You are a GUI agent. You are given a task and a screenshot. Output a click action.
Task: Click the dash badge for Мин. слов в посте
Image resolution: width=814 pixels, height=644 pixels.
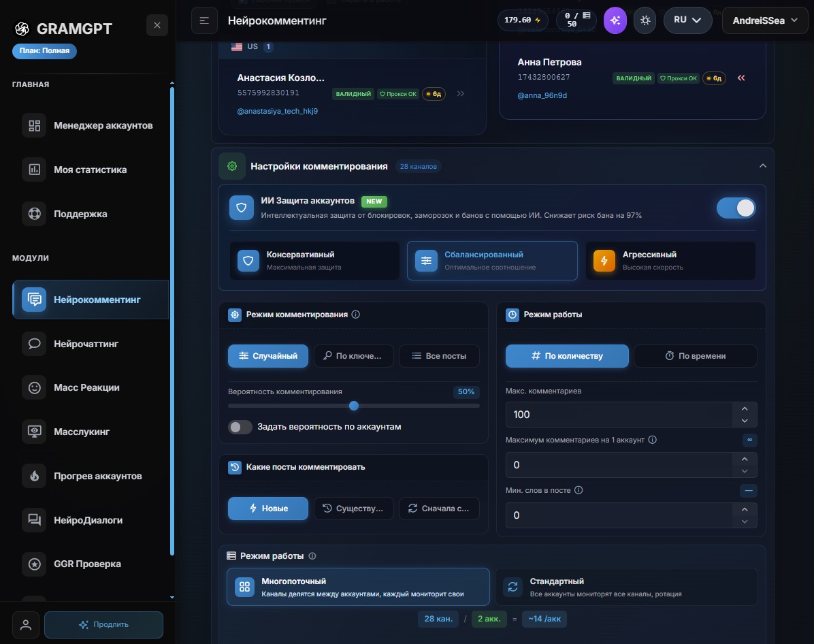[x=749, y=490]
